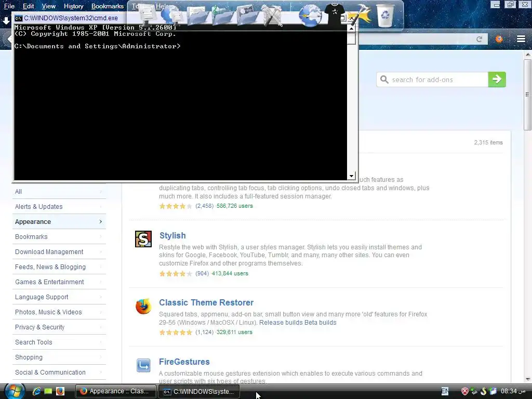Select the Search Tools category
The width and height of the screenshot is (532, 399).
[59, 342]
